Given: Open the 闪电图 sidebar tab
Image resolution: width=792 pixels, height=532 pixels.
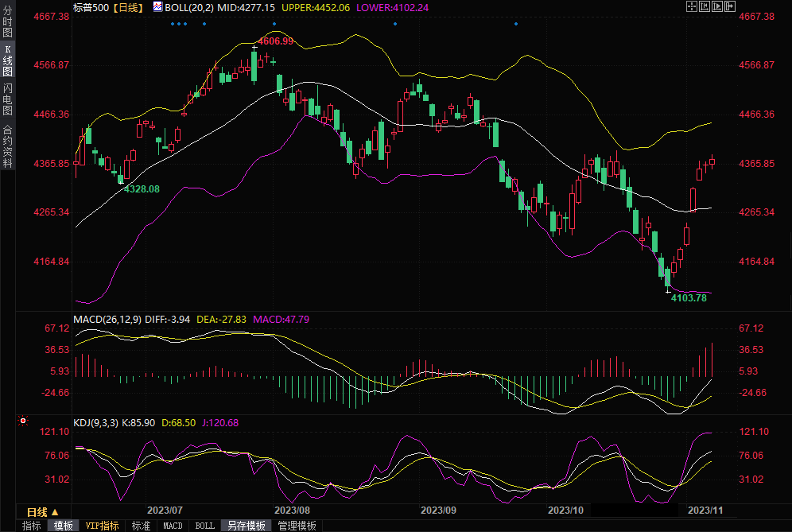Looking at the screenshot, I should click(x=7, y=99).
